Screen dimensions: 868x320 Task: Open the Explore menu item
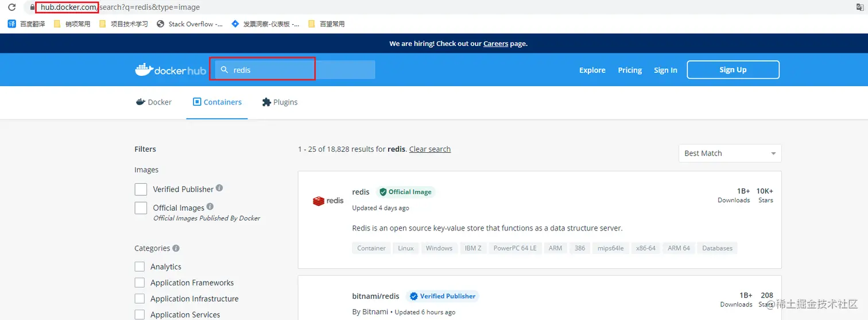click(592, 70)
